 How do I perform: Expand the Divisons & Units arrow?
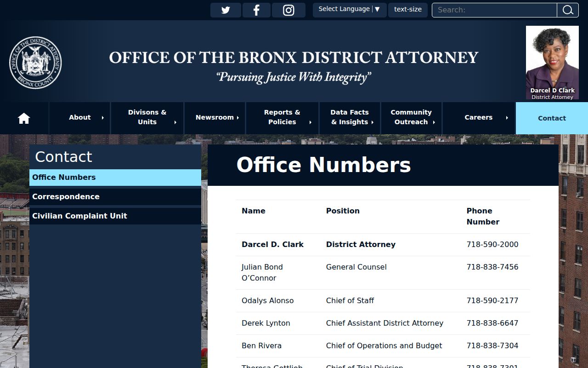[x=175, y=122]
